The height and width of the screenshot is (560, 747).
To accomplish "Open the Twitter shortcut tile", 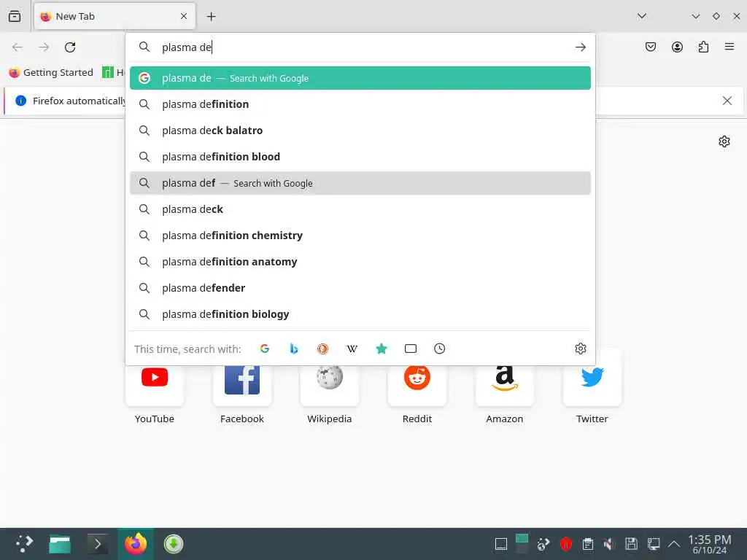I will point(592,386).
